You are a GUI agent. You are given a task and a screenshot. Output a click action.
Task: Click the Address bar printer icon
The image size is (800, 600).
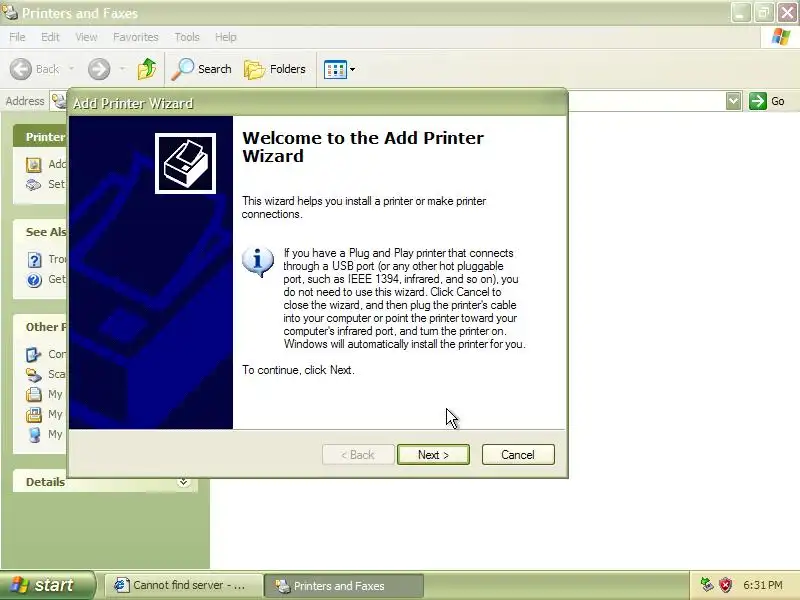coord(60,101)
